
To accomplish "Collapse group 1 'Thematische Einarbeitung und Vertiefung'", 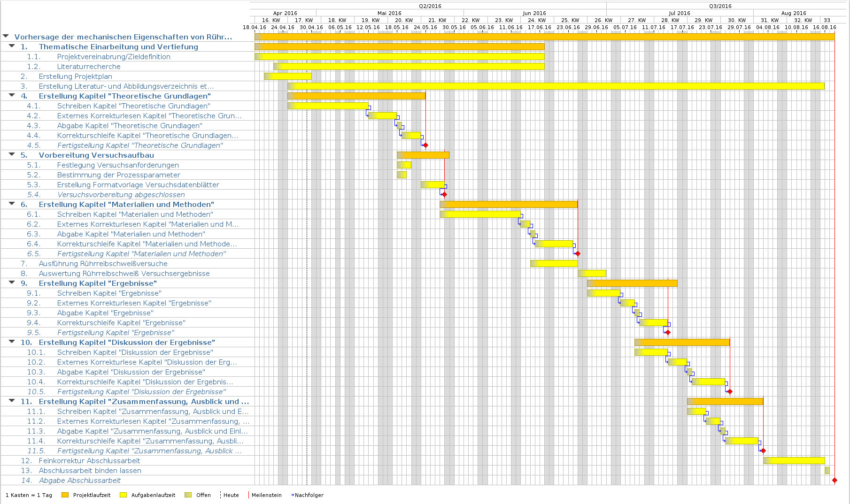I will click(12, 46).
